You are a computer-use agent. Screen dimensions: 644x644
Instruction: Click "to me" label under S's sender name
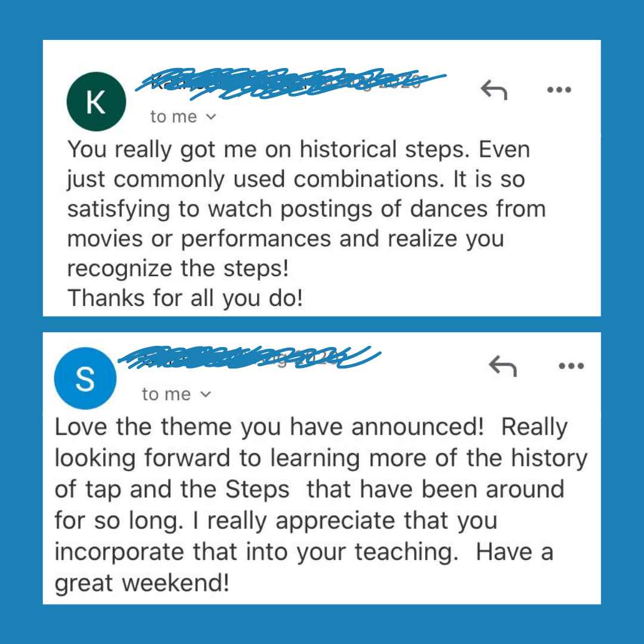click(x=166, y=394)
